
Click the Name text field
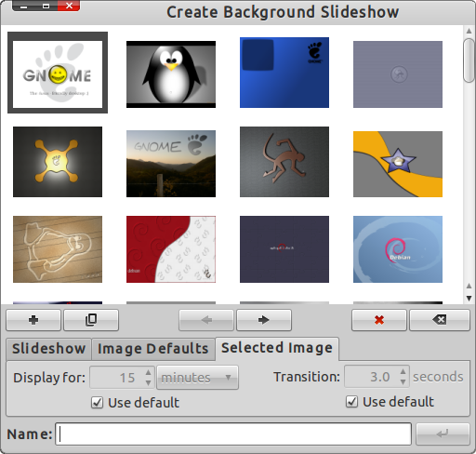pos(233,434)
